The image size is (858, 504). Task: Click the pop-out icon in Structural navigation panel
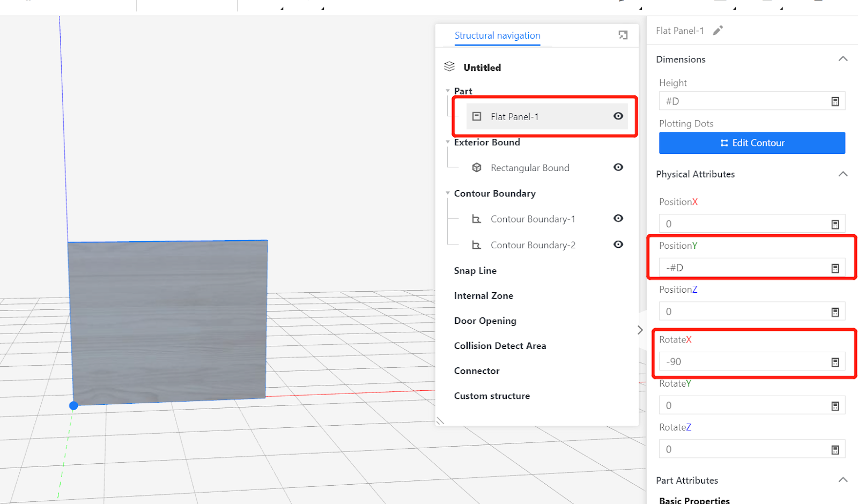click(x=623, y=35)
